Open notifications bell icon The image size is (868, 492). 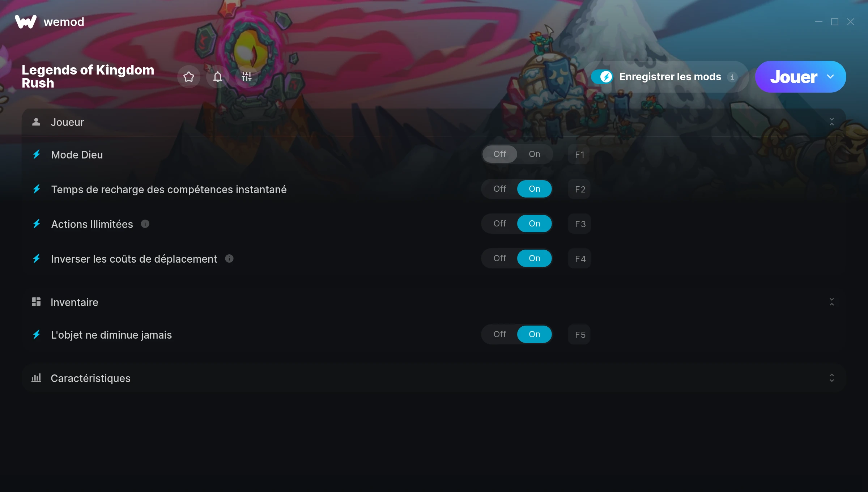(218, 77)
